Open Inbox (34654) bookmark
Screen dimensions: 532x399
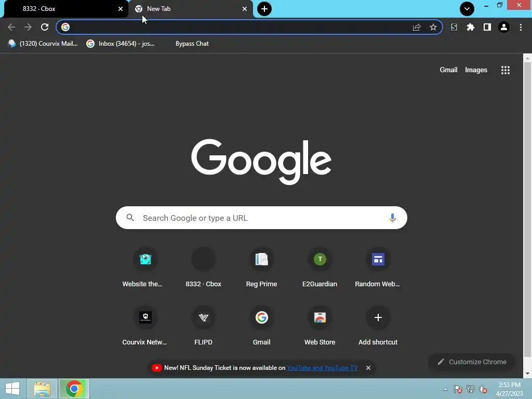[121, 44]
